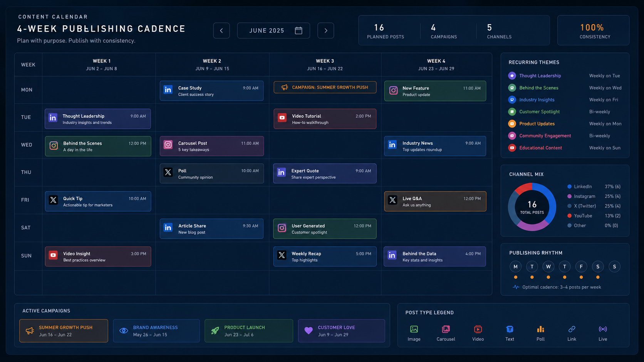Image resolution: width=644 pixels, height=362 pixels.
Task: Click the LinkedIn icon on Thought Leadership post
Action: point(53,118)
